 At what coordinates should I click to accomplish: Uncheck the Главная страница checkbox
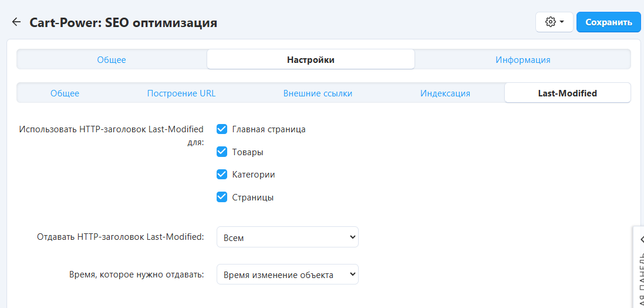click(x=222, y=129)
